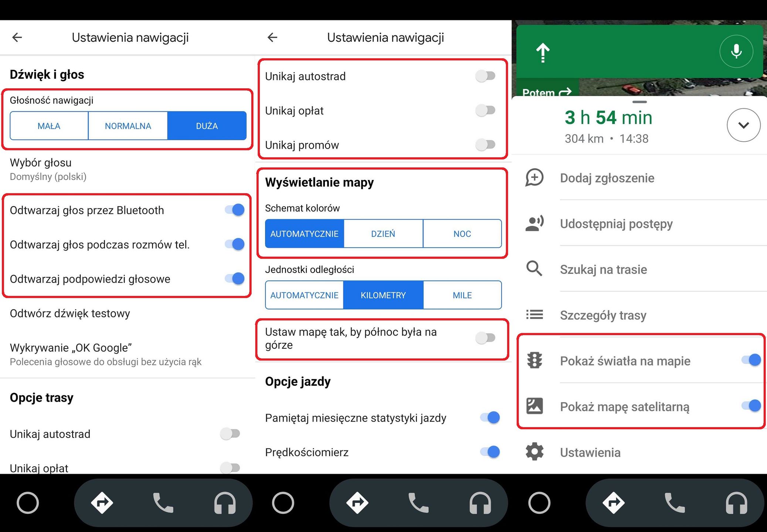The height and width of the screenshot is (532, 767).
Task: Select NOC color scheme
Action: [x=462, y=234]
